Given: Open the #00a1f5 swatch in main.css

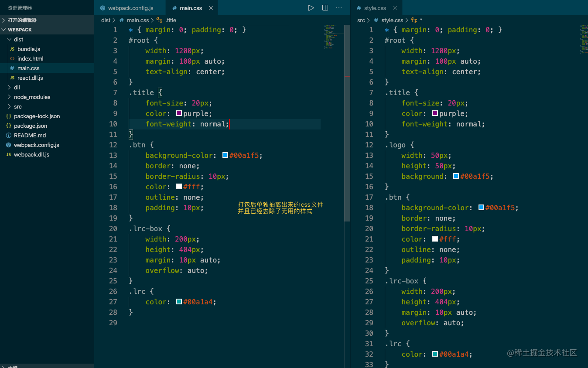Looking at the screenshot, I should (x=225, y=155).
